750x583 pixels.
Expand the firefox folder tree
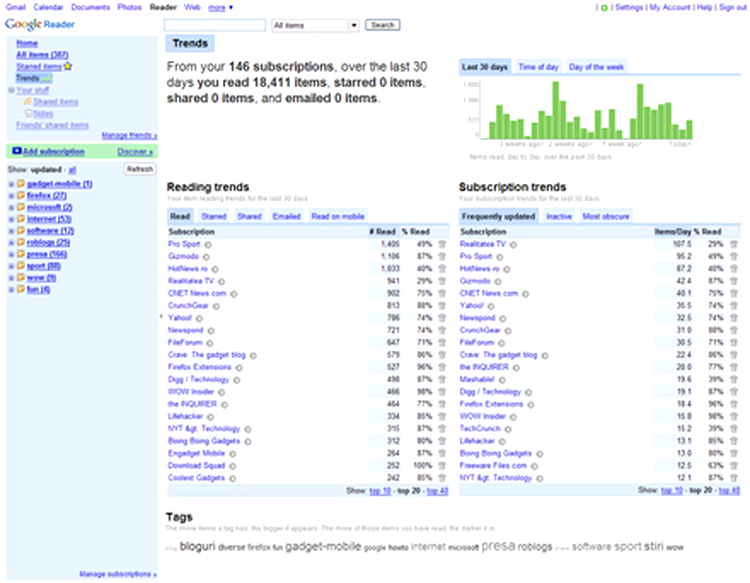(x=9, y=196)
